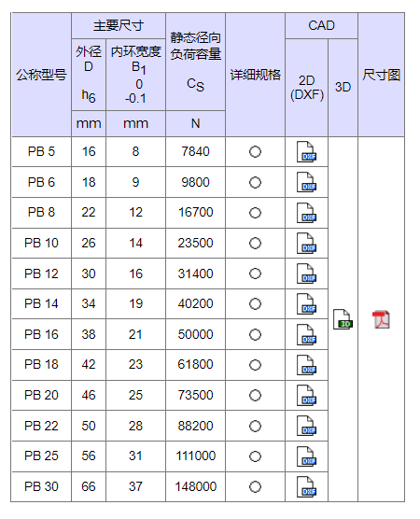Click the 3D column header
The image size is (420, 519).
(x=343, y=88)
